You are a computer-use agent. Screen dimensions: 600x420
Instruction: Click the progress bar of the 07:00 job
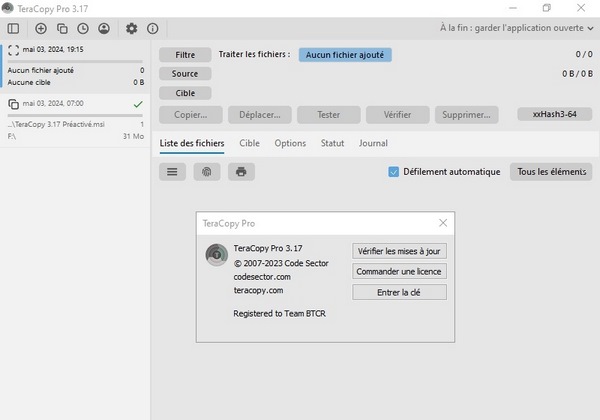click(75, 115)
